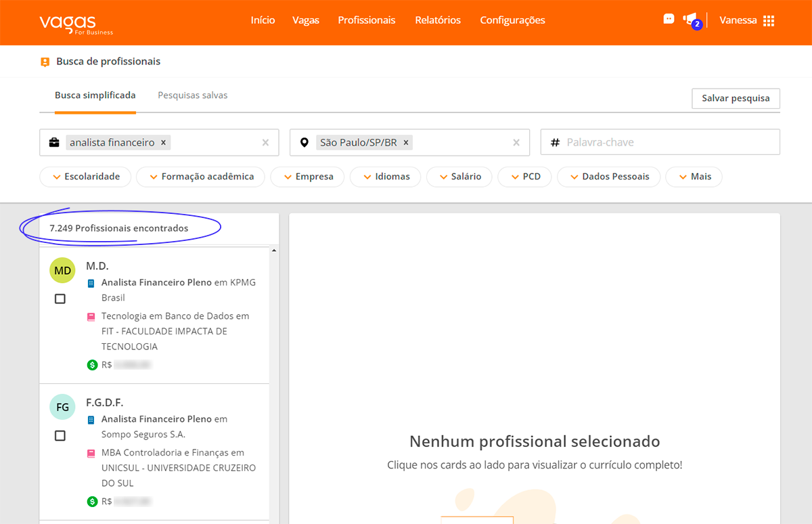Open the F.G.D.F. candidate name
Viewport: 812px width, 524px height.
coord(104,403)
